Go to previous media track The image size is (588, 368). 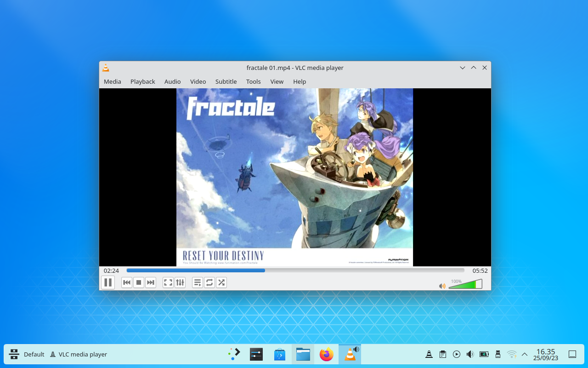point(127,282)
